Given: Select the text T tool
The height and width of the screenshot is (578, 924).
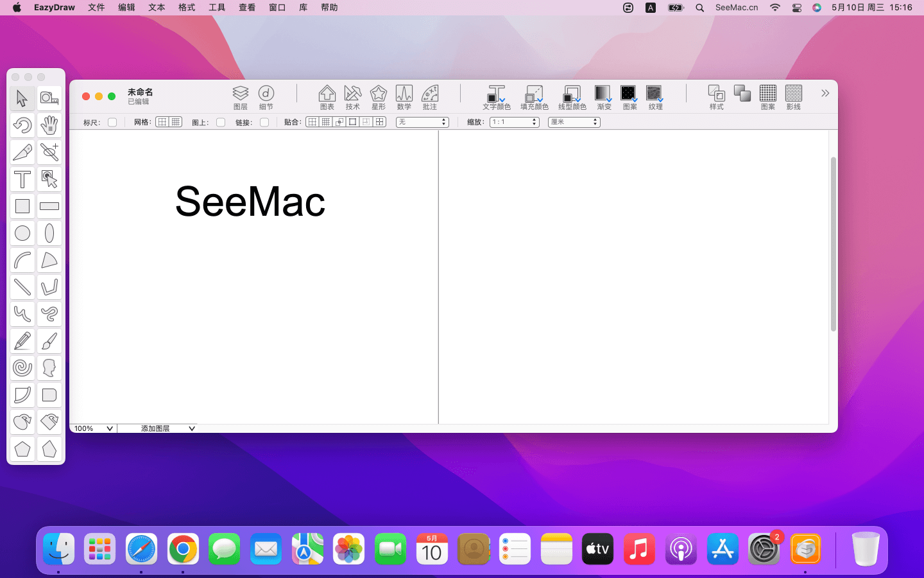Looking at the screenshot, I should tap(22, 179).
